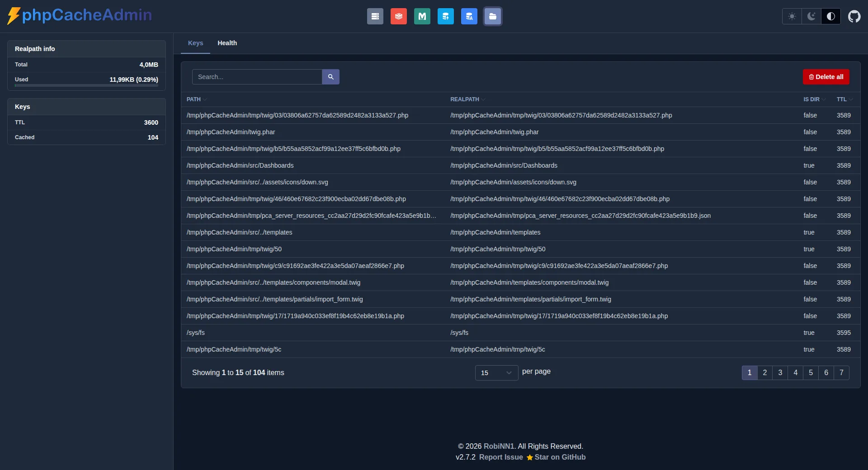868x470 pixels.
Task: Click in the Search keys field
Action: pyautogui.click(x=257, y=77)
